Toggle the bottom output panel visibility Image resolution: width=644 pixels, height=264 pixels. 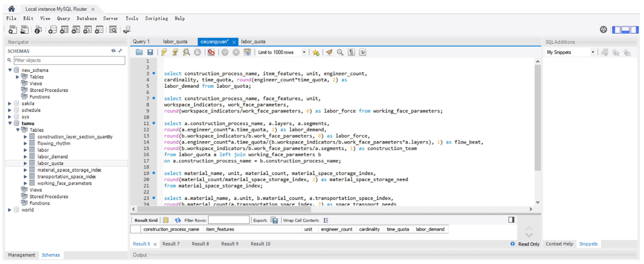[x=626, y=30]
